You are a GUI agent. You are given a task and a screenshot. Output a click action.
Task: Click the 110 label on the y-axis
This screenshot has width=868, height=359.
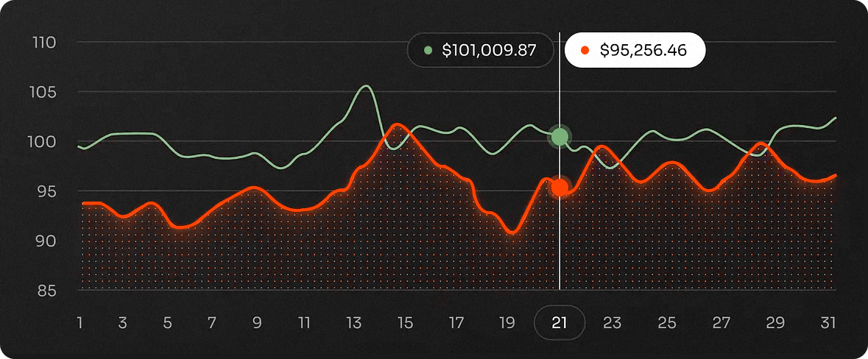coord(45,43)
